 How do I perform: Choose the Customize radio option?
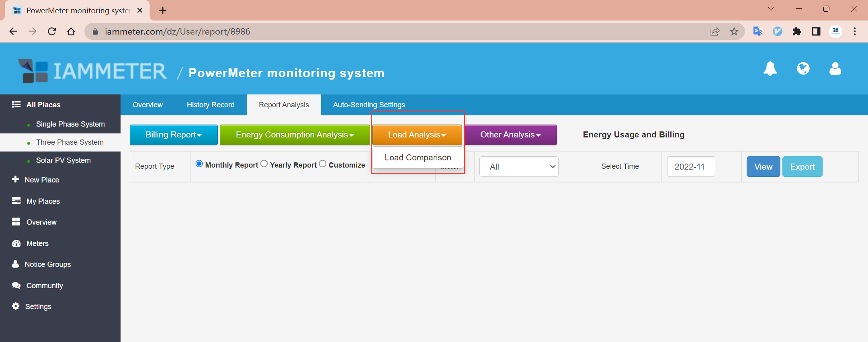click(323, 164)
